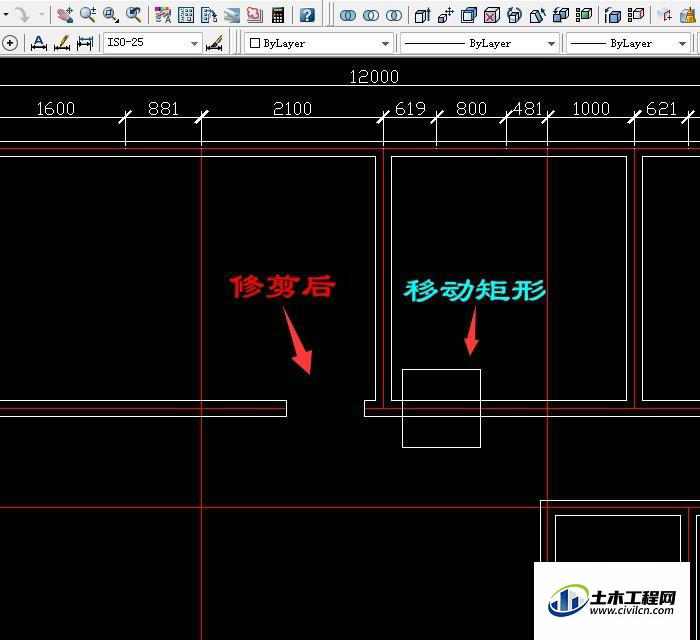The image size is (700, 640).
Task: Select the Color Faces tool
Action: (584, 15)
